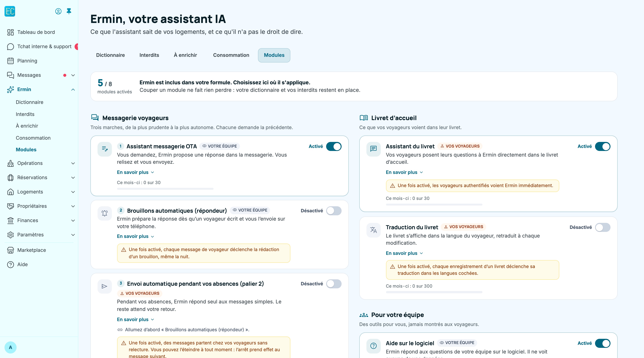This screenshot has width=644, height=358.
Task: Expand the Paramètres chevron
Action: [73, 235]
